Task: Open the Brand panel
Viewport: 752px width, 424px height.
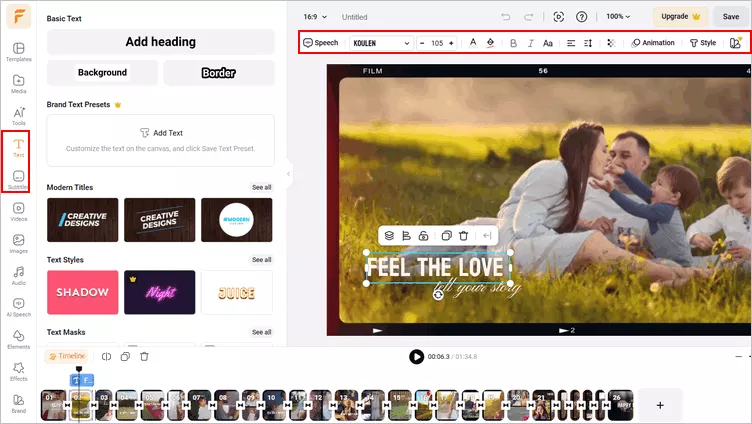Action: tap(19, 404)
